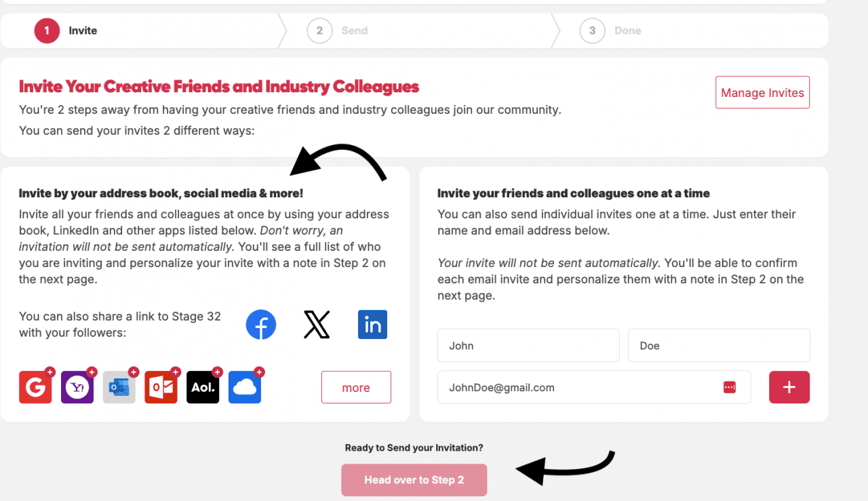Click the last name field showing Doe

(x=719, y=346)
